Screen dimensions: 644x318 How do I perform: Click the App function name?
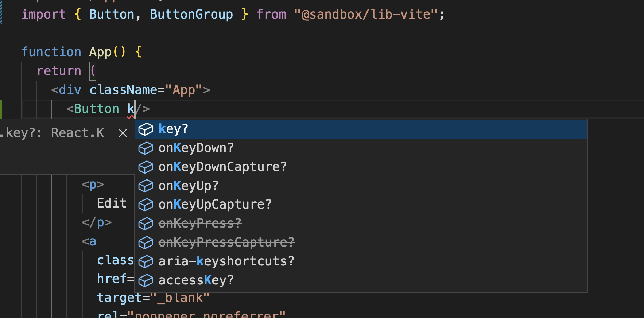coord(101,51)
